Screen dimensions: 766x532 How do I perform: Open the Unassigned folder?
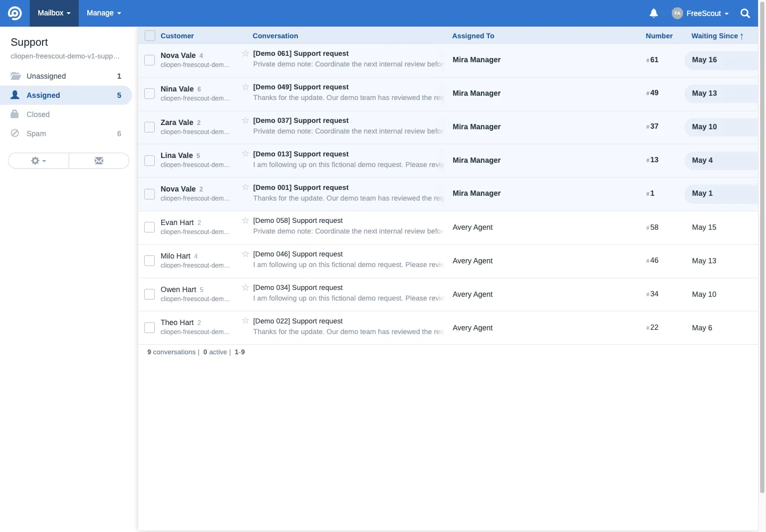point(66,76)
